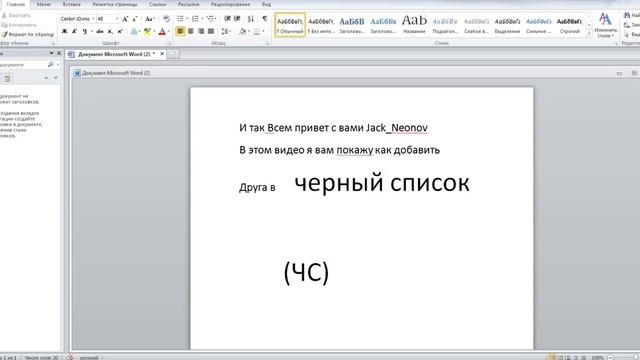The width and height of the screenshot is (640, 360).
Task: Apply the Строгий style
Action: click(569, 25)
